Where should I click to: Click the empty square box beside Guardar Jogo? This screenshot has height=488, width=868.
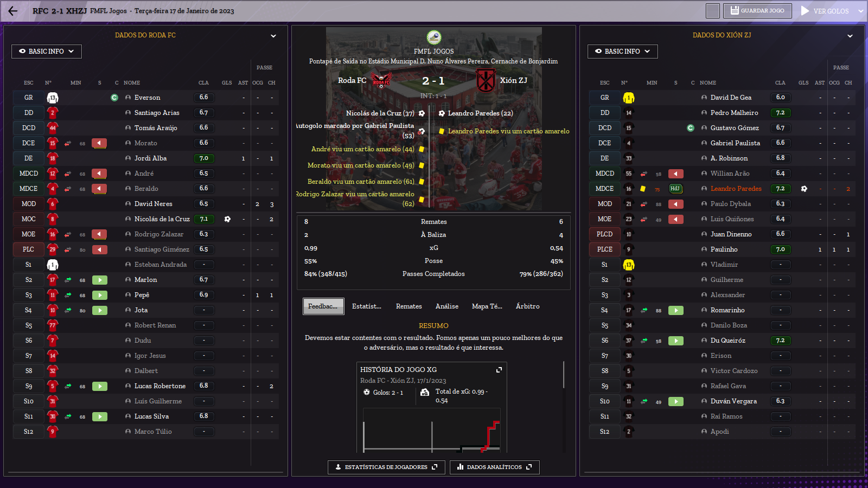pos(713,11)
